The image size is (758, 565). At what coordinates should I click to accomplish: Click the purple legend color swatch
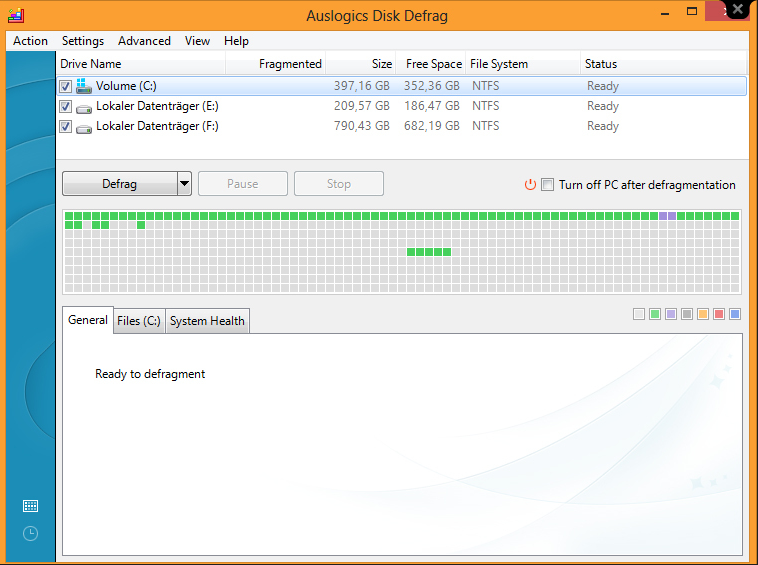(671, 314)
